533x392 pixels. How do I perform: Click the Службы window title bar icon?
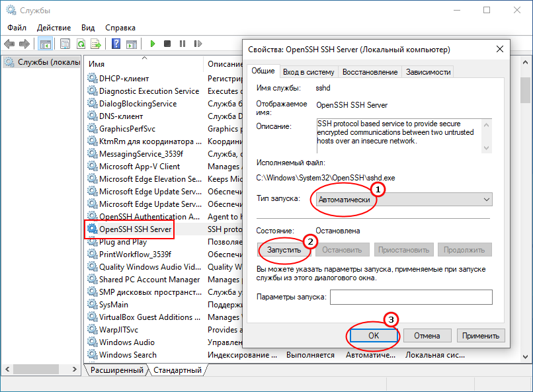[11, 10]
